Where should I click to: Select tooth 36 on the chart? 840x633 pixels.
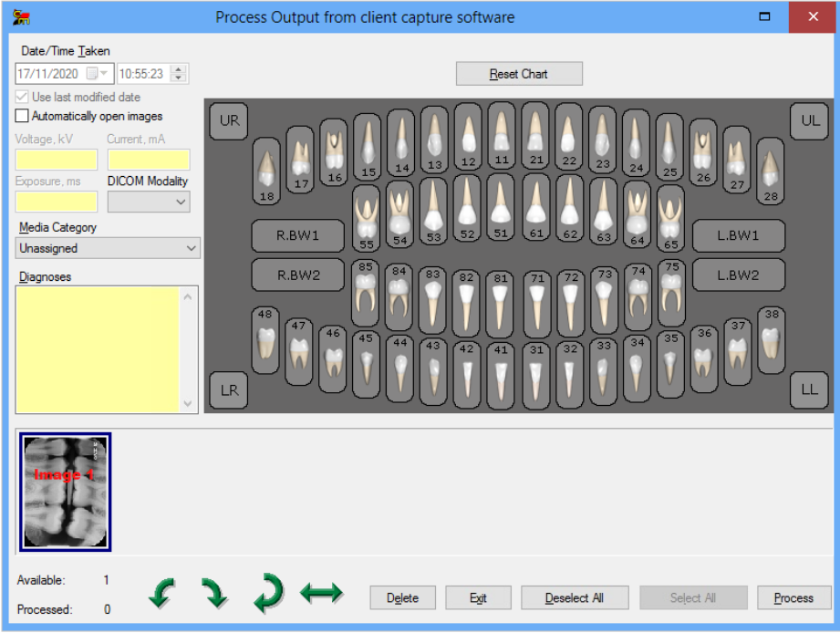pyautogui.click(x=704, y=358)
